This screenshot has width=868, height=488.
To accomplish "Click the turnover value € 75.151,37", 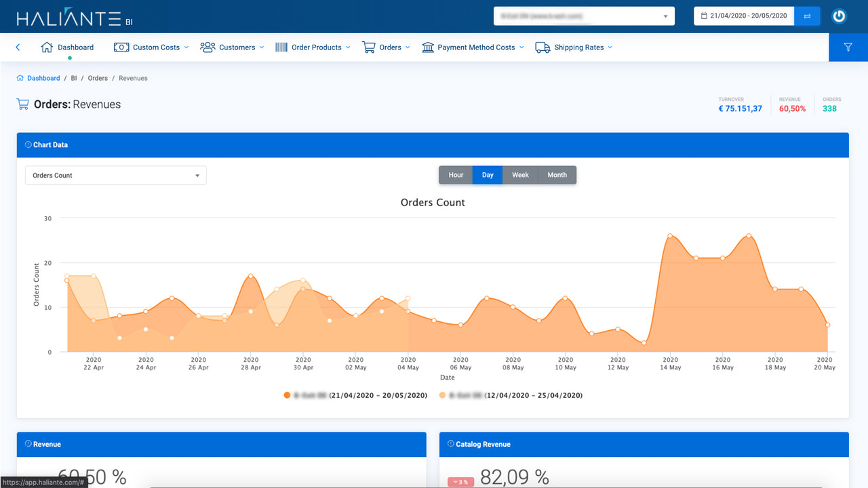I will coord(741,108).
